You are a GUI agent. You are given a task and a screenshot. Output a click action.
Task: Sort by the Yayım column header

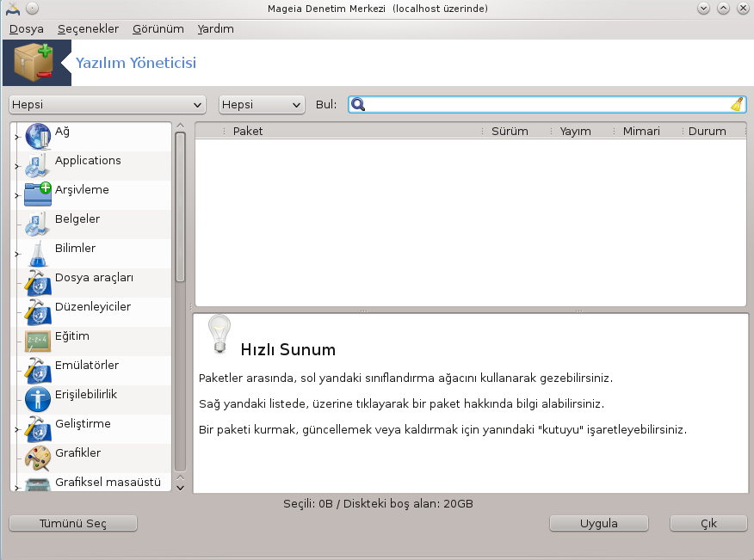pyautogui.click(x=581, y=131)
